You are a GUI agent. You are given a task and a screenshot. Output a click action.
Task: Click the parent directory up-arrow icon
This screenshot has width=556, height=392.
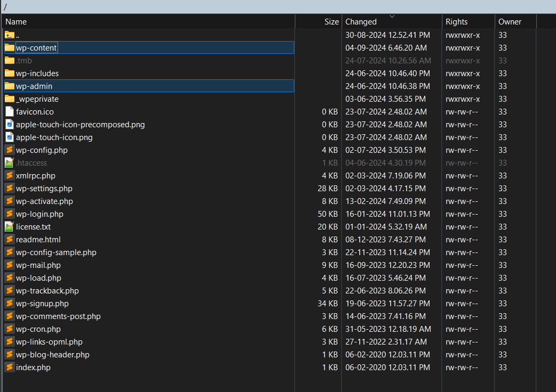pyautogui.click(x=10, y=35)
